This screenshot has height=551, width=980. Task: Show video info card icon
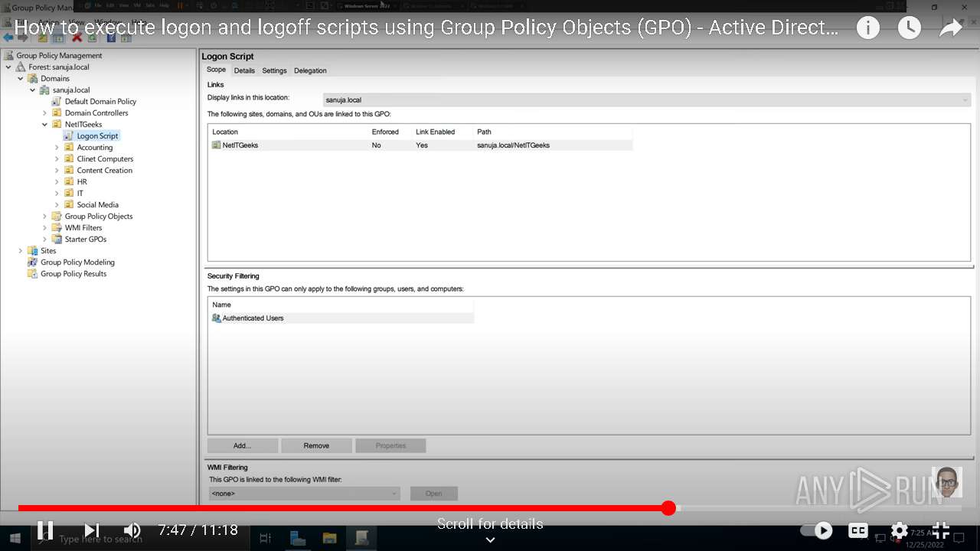tap(867, 28)
